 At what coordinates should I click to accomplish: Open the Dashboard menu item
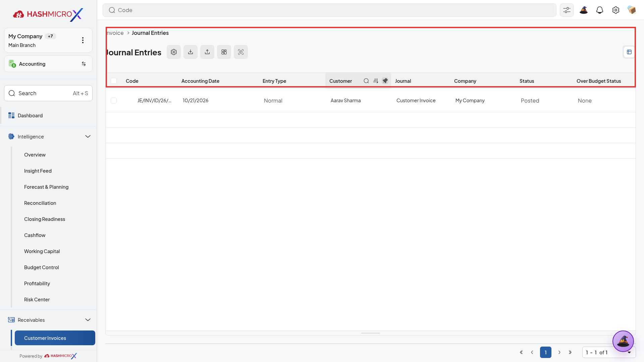48,115
